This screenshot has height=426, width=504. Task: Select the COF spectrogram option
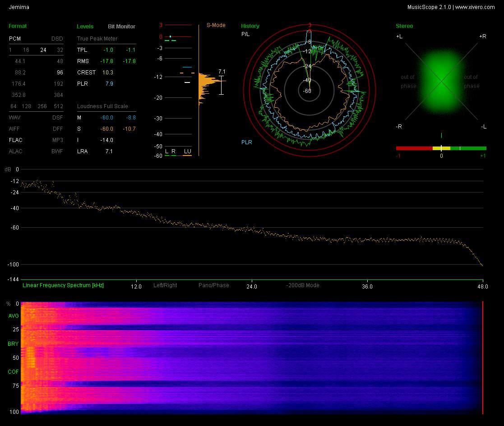[x=13, y=372]
